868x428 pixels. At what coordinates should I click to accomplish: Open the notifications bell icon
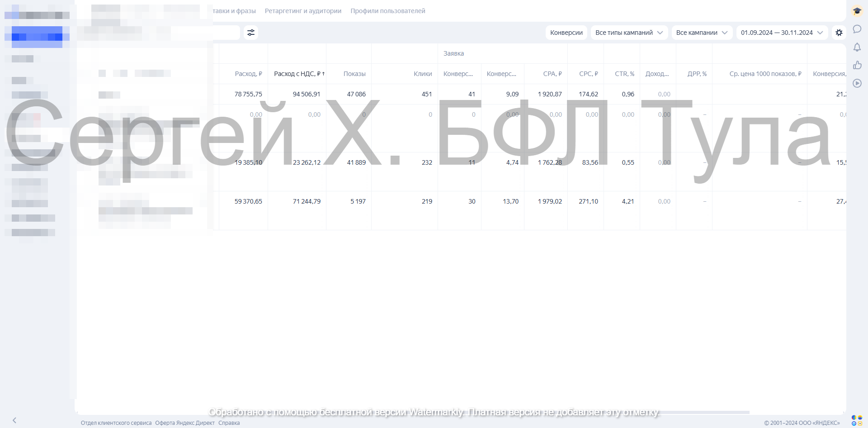coord(857,47)
